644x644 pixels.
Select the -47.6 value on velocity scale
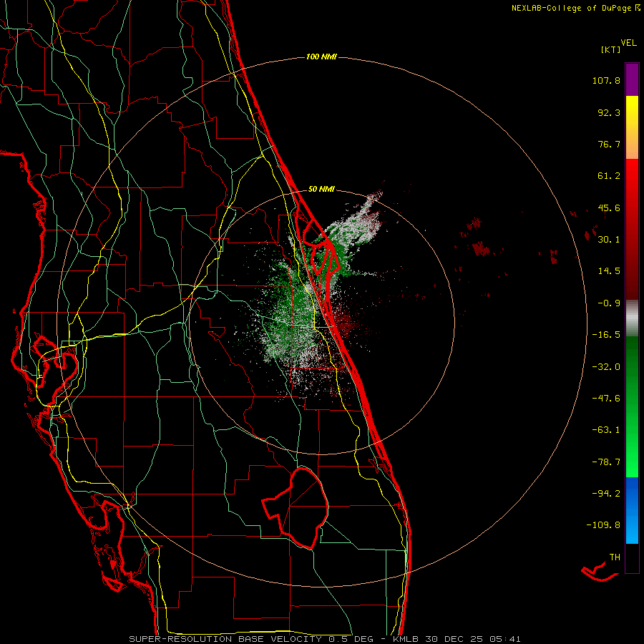pyautogui.click(x=606, y=399)
